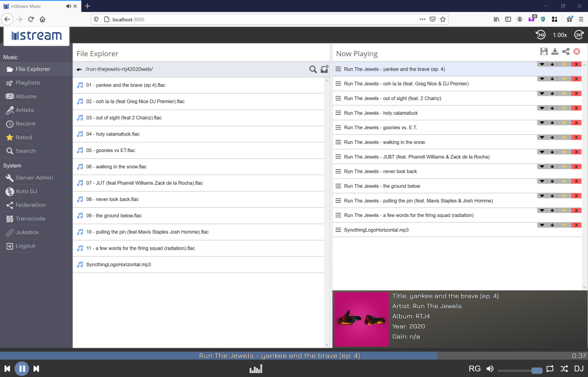Toggle ReplayGain with the RG button
The height and width of the screenshot is (377, 588).
tap(474, 369)
